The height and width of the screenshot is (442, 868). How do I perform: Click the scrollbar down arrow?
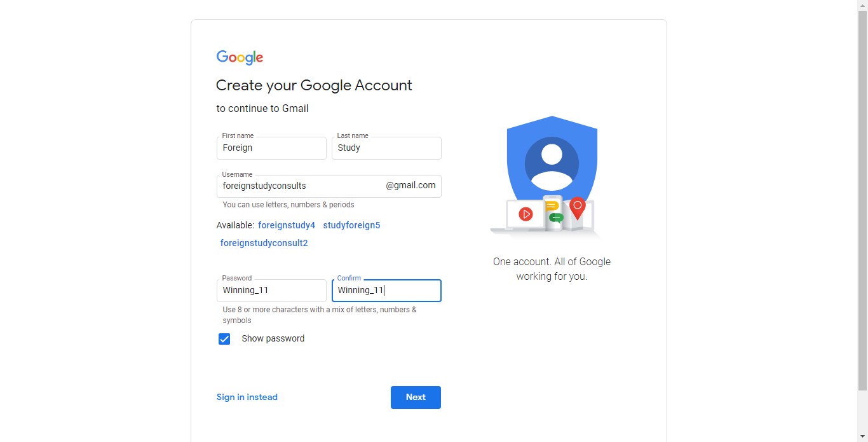[x=862, y=436]
